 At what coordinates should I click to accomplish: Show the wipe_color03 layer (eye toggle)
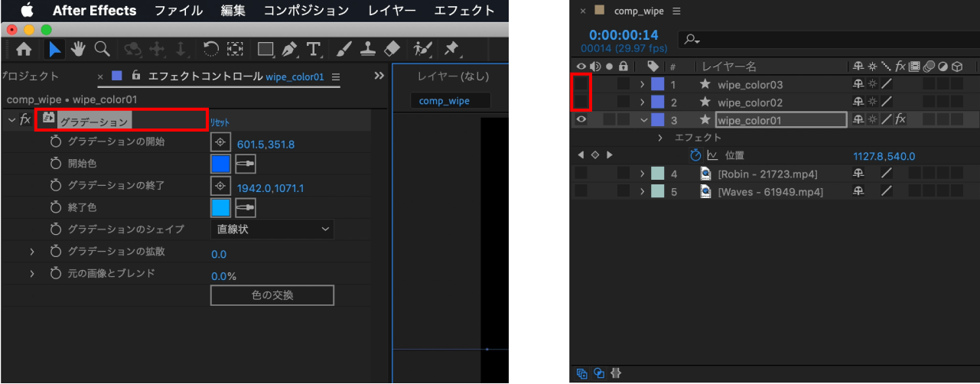click(x=581, y=84)
